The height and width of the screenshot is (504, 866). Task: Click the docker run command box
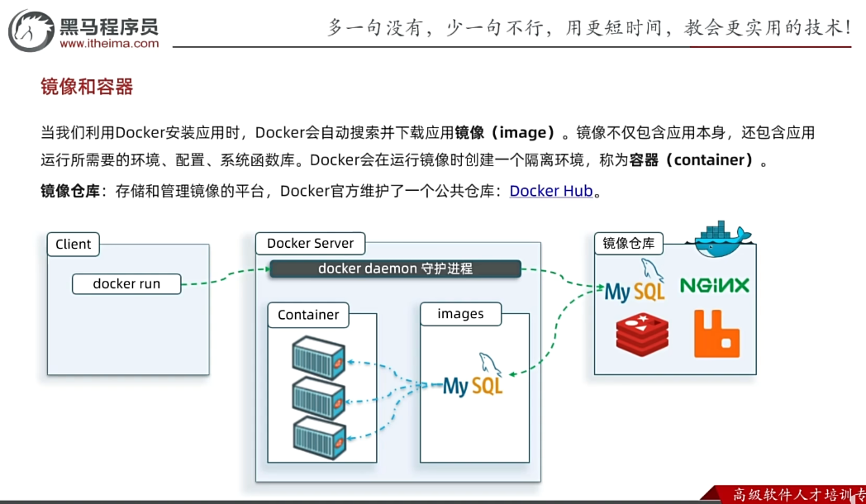point(126,283)
